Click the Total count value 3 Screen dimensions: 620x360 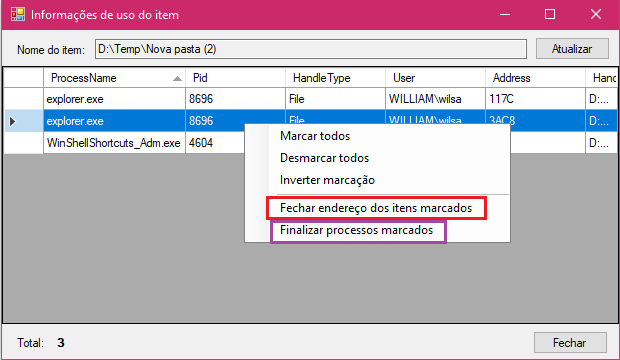click(x=60, y=343)
